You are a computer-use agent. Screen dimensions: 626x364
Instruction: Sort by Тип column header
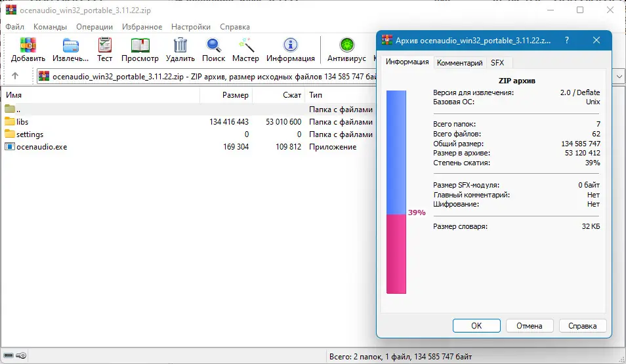(x=341, y=95)
